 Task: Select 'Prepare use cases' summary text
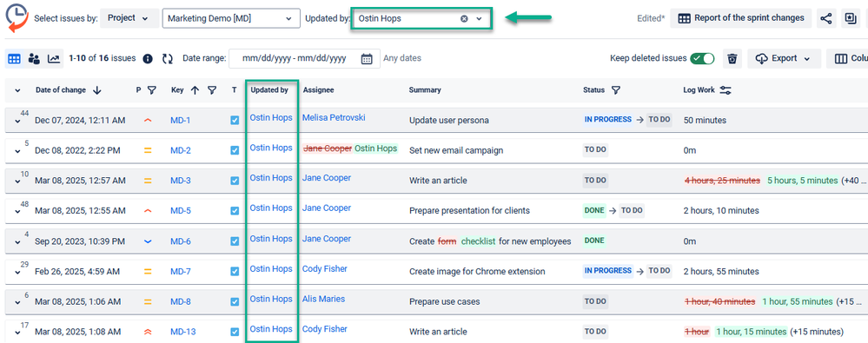445,301
